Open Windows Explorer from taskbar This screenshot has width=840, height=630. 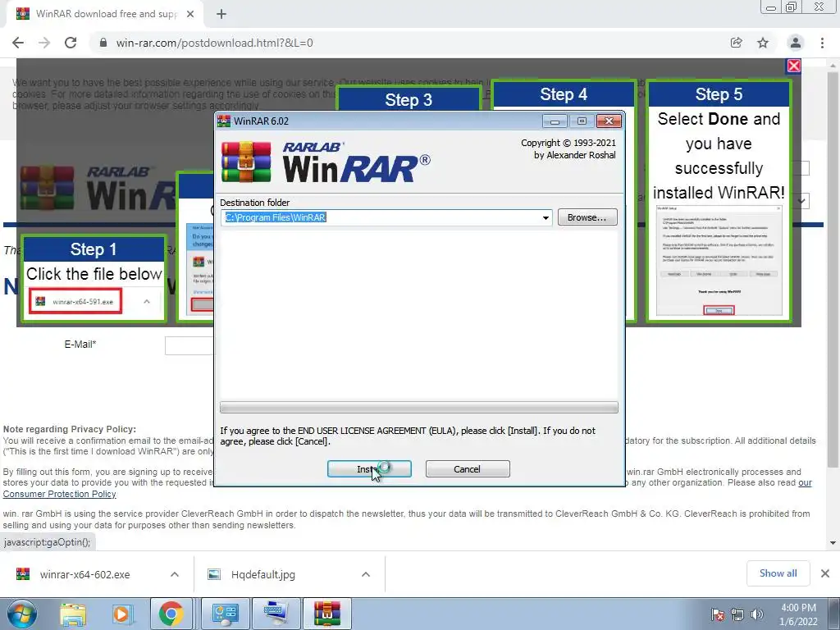coord(73,614)
